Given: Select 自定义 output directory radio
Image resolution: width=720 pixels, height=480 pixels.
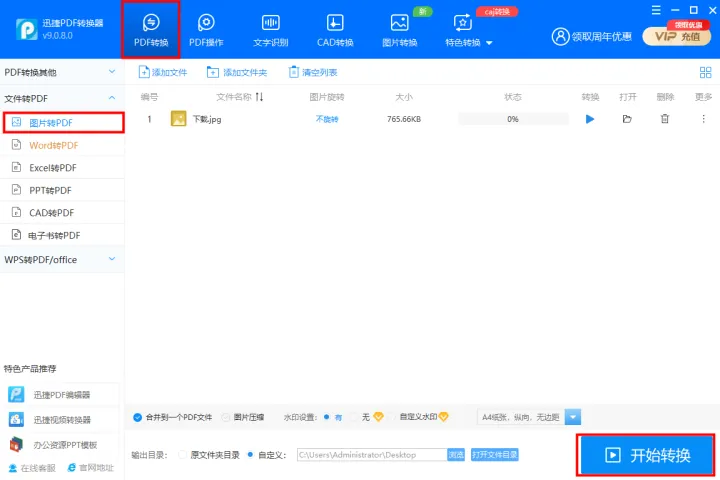Looking at the screenshot, I should [x=250, y=455].
